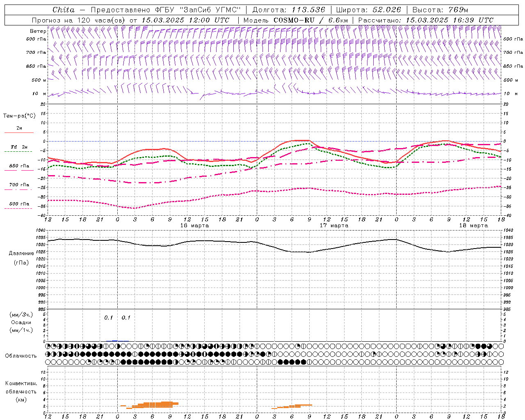Click the 500 гПа temperature legend entry
Viewport: 525px width, 420px height.
point(19,204)
